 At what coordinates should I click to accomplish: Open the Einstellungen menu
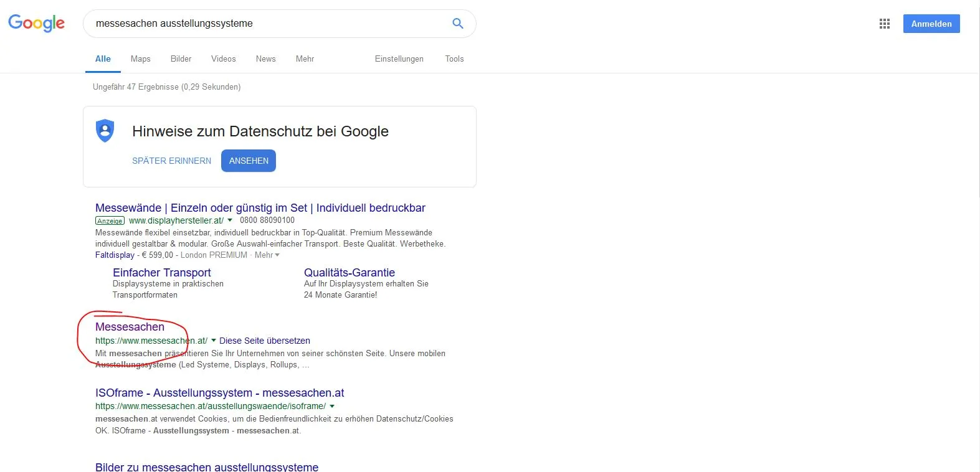tap(399, 59)
